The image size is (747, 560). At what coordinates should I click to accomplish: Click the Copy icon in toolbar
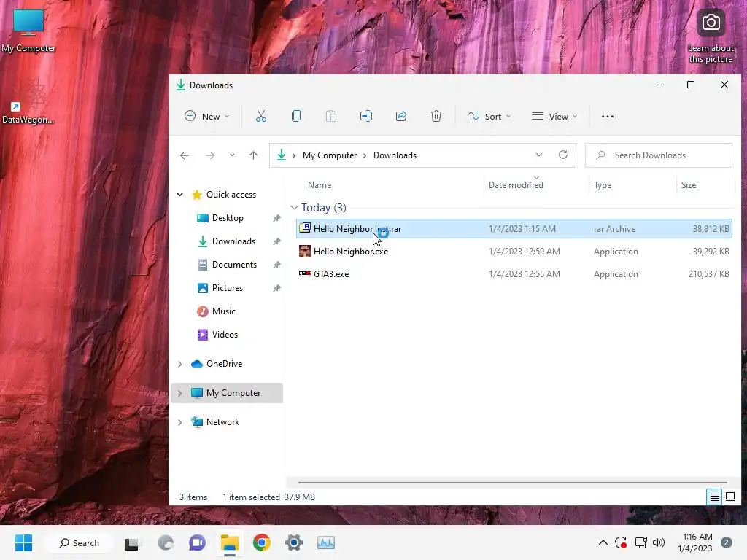pyautogui.click(x=296, y=116)
